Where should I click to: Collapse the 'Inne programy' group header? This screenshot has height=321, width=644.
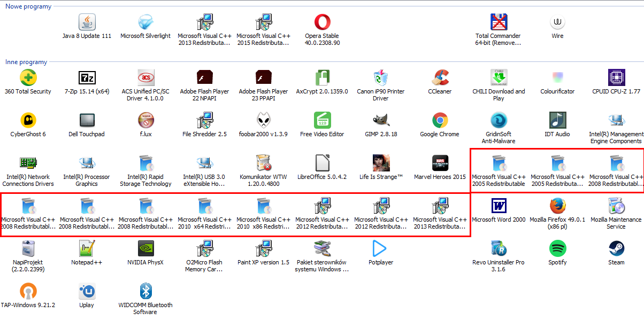click(x=26, y=62)
